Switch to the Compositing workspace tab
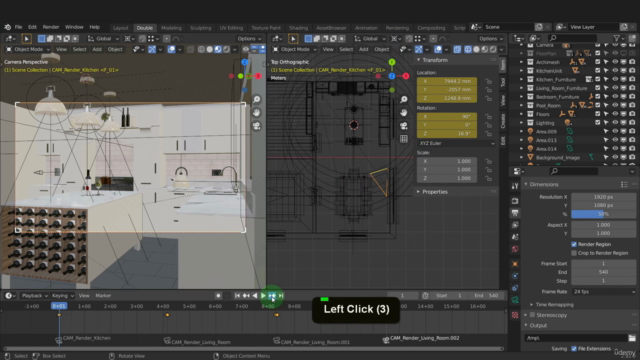640x360 pixels. 431,28
